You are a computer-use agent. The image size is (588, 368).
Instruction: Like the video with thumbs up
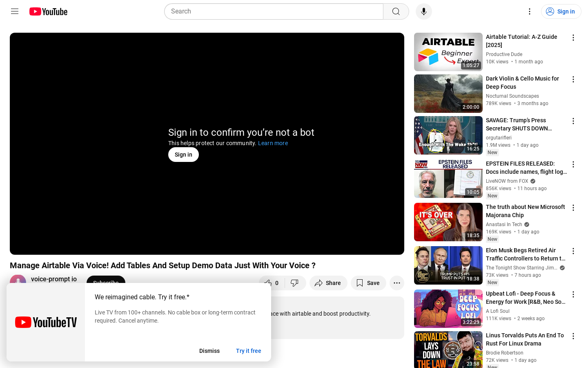tap(272, 283)
